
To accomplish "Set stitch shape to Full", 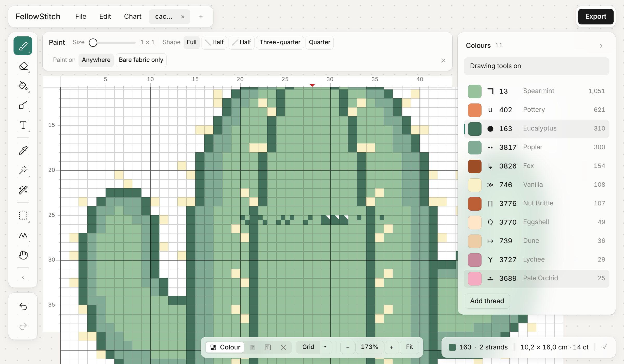I will pyautogui.click(x=191, y=42).
